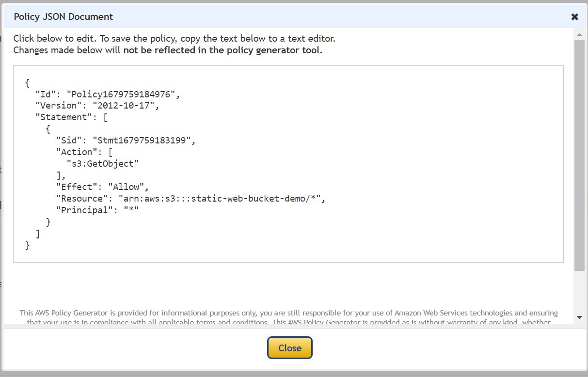Click the Policy JSON Document title
Screen dimensions: 588x377
[63, 16]
